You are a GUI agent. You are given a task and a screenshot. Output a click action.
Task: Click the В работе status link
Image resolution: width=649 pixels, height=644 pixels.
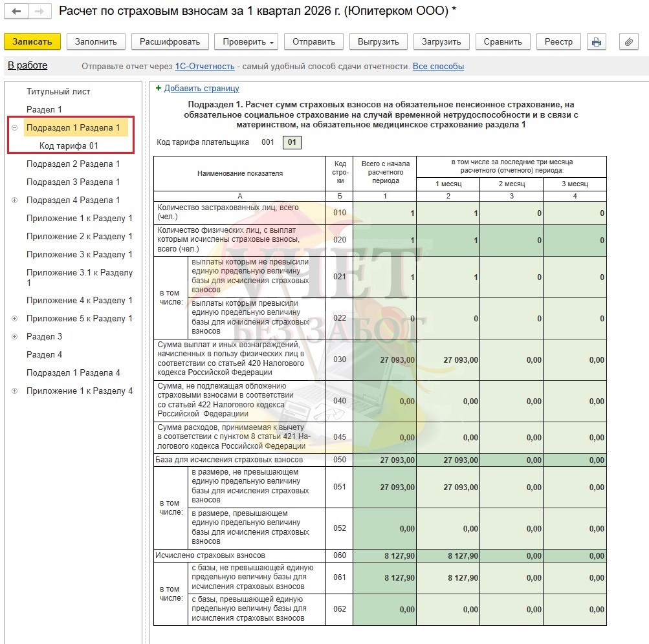(27, 66)
